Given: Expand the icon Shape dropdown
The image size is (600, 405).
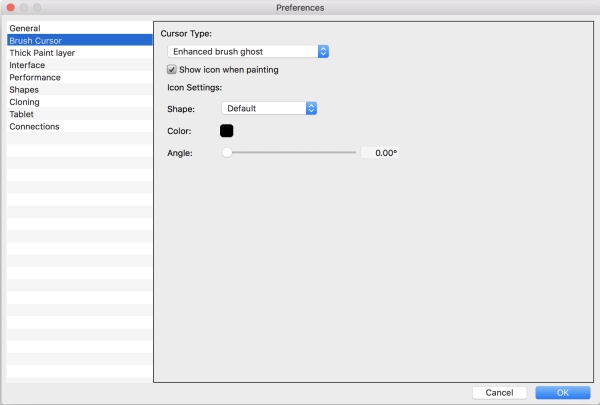Looking at the screenshot, I should coord(268,108).
